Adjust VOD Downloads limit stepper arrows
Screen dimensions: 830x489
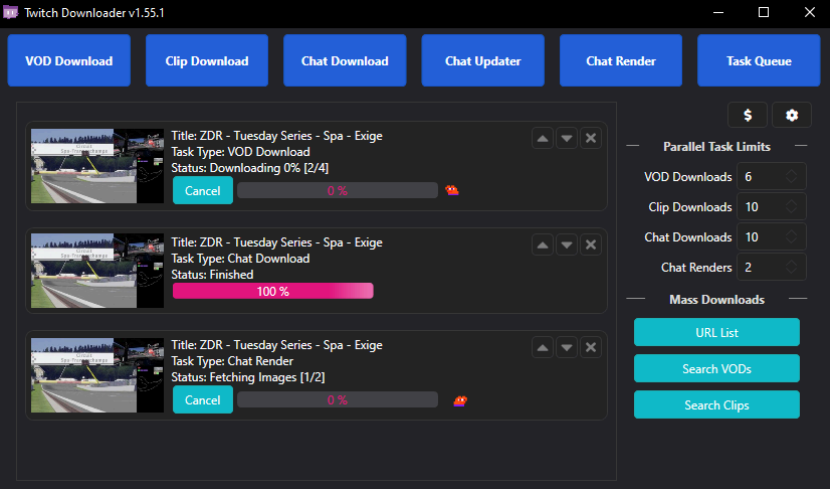click(x=791, y=176)
